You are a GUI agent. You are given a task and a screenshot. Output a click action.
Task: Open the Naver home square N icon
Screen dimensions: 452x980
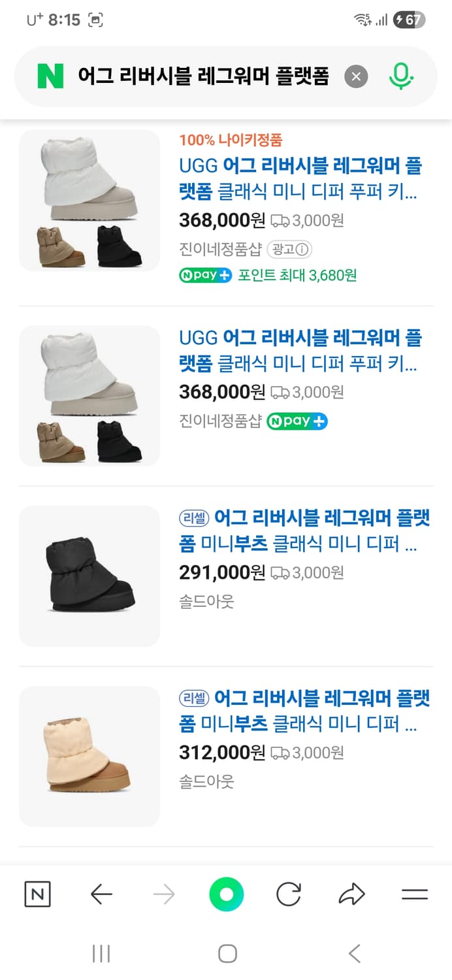(37, 894)
